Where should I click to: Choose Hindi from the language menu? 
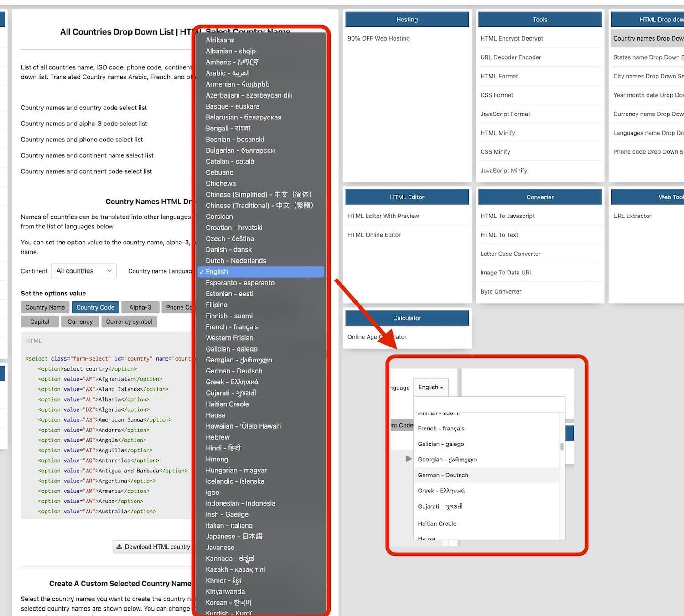tap(223, 448)
